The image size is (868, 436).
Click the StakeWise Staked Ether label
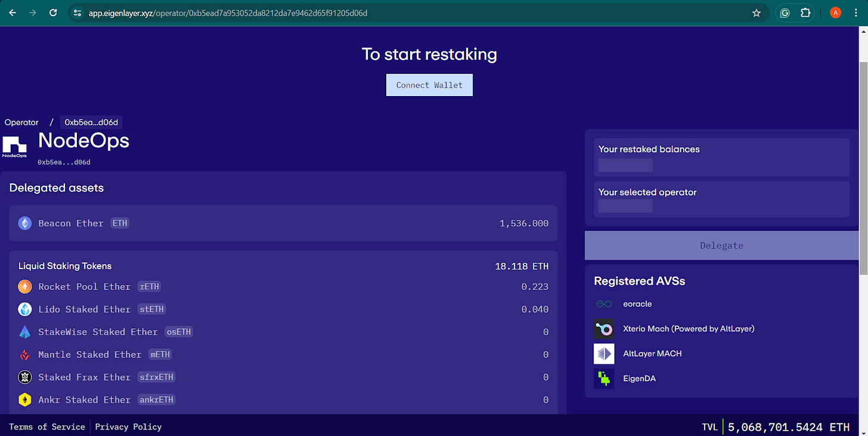point(98,332)
